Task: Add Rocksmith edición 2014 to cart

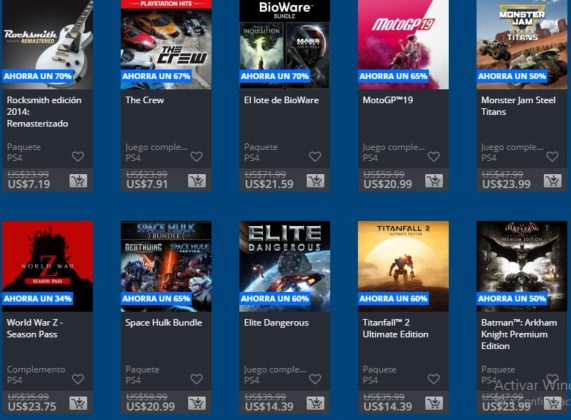Action: (78, 181)
